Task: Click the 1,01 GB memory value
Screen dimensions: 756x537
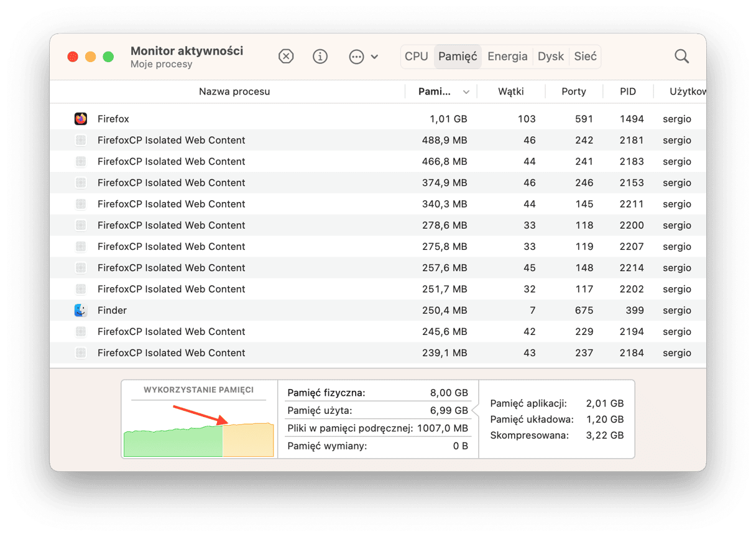Action: [448, 119]
